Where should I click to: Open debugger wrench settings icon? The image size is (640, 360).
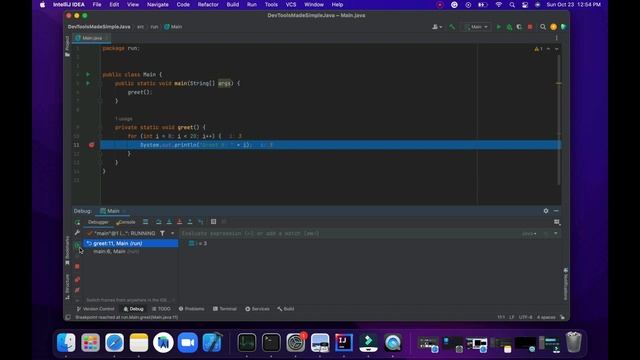coord(77,233)
